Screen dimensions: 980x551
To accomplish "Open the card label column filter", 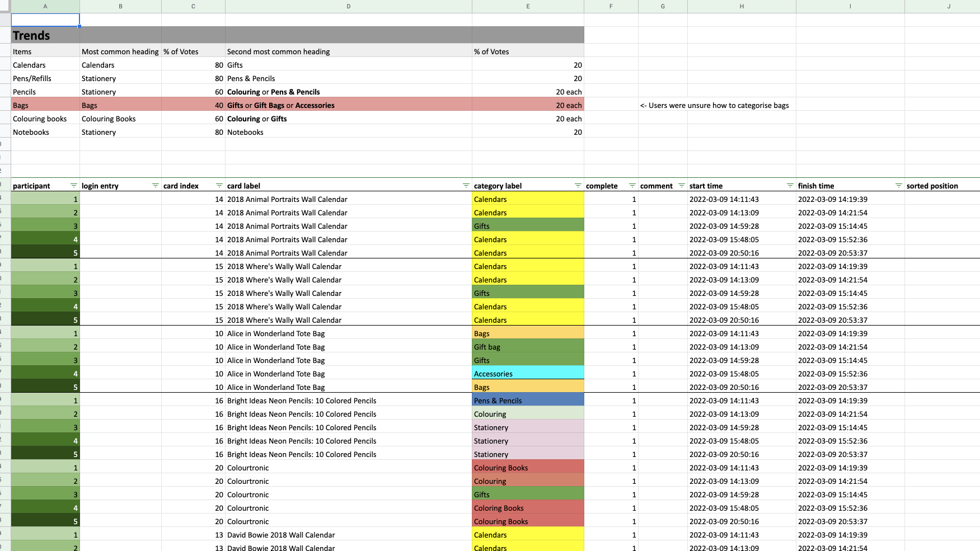I will (466, 186).
